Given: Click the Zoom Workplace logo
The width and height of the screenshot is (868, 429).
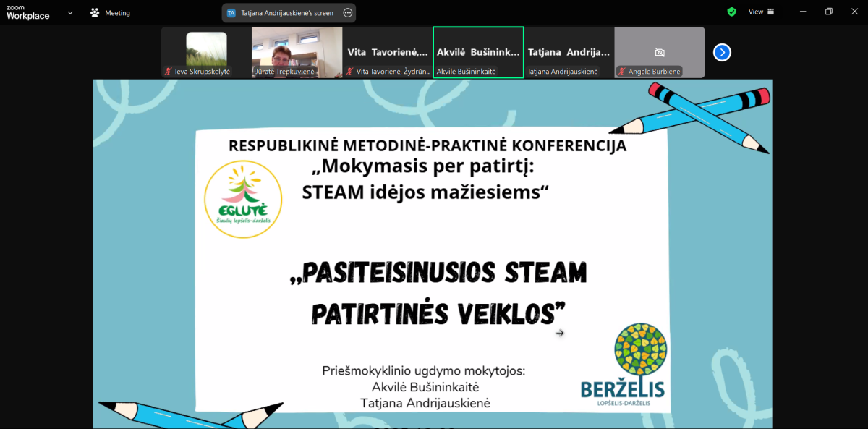Looking at the screenshot, I should coord(27,12).
